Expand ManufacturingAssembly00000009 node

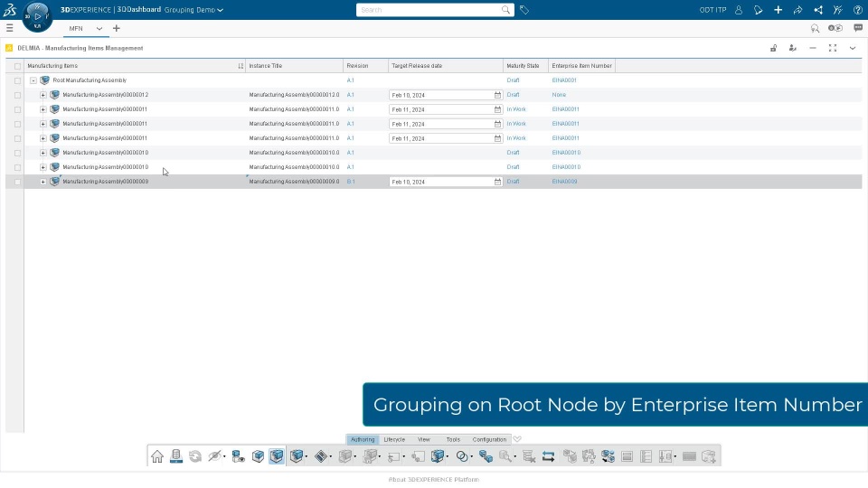coord(43,182)
